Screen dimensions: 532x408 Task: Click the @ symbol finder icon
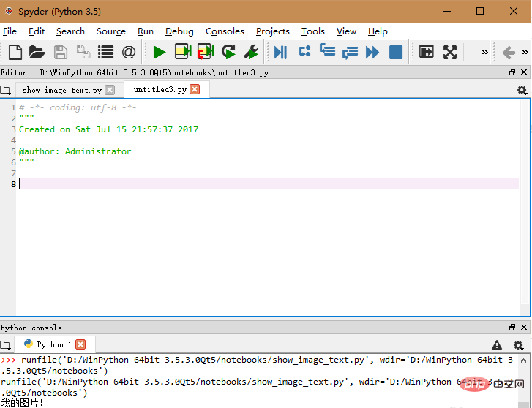coord(129,52)
